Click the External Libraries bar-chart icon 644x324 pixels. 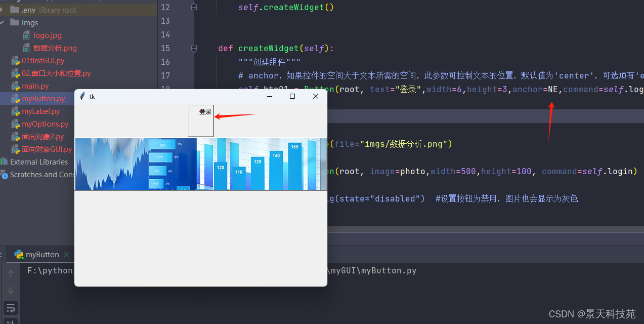4,162
